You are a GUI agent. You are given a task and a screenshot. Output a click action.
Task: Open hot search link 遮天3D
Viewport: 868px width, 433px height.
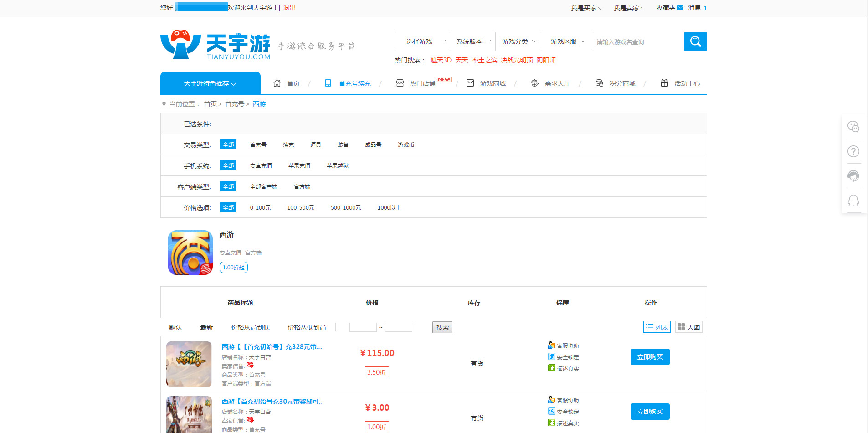pos(441,60)
